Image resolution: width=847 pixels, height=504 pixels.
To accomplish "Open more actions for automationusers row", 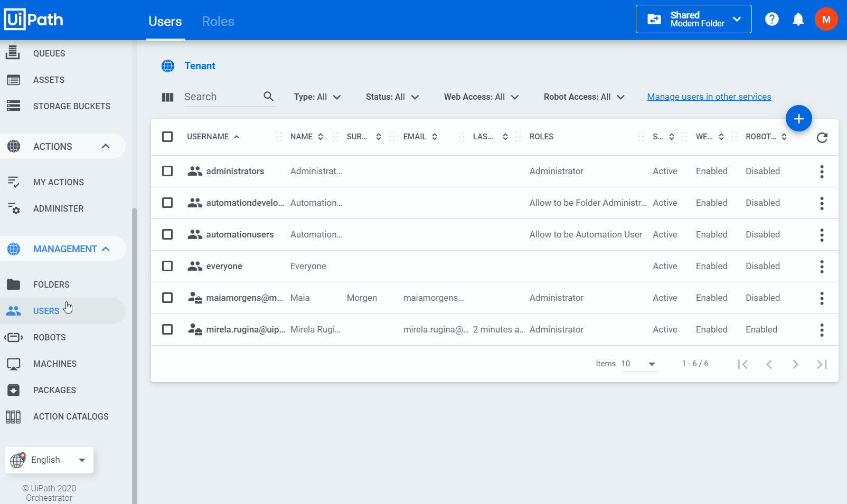I will point(822,235).
